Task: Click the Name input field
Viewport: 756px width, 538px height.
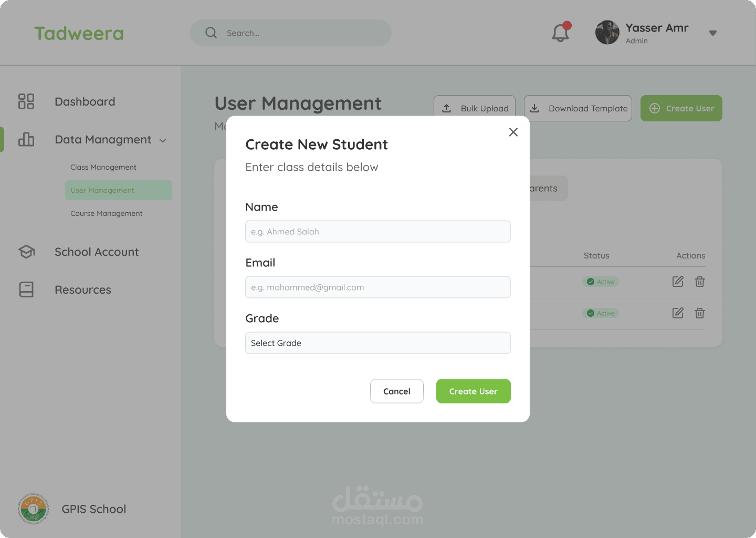Action: click(x=377, y=232)
